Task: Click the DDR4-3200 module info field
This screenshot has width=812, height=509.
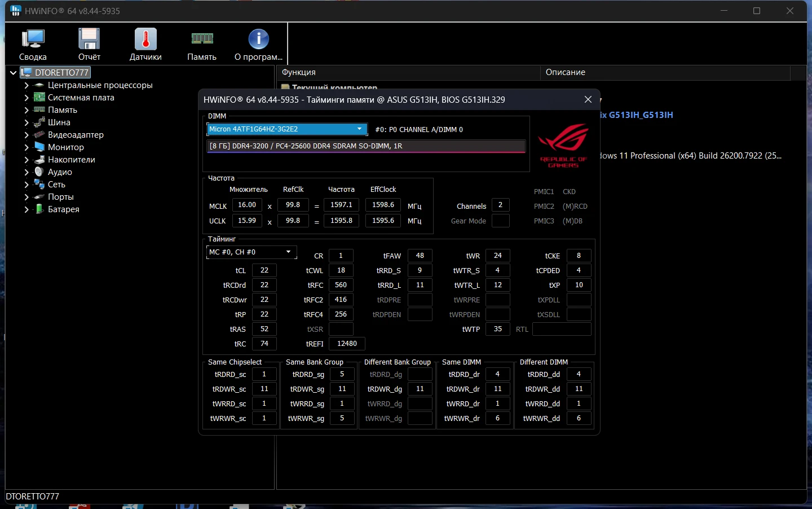Action: (x=366, y=146)
